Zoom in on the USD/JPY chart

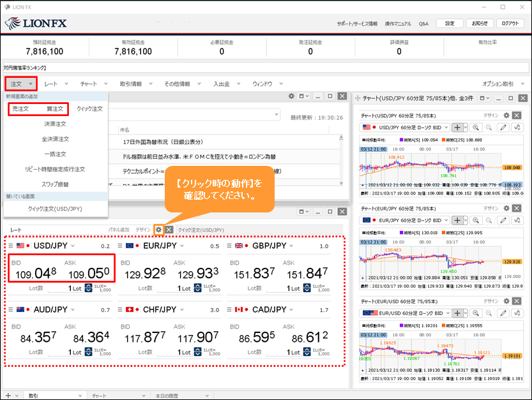click(x=476, y=128)
